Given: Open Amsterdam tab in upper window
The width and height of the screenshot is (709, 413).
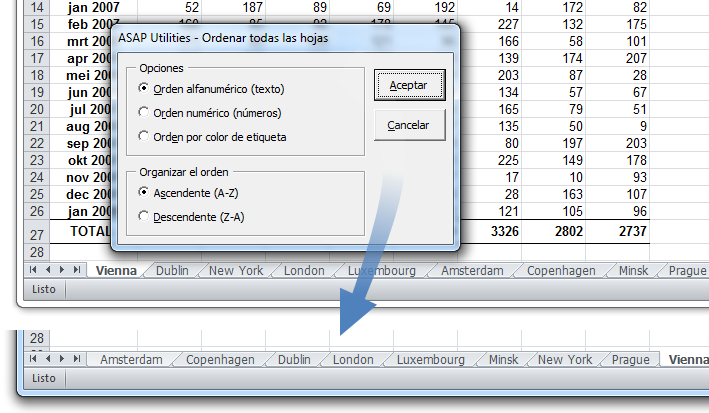Looking at the screenshot, I should coord(472,271).
